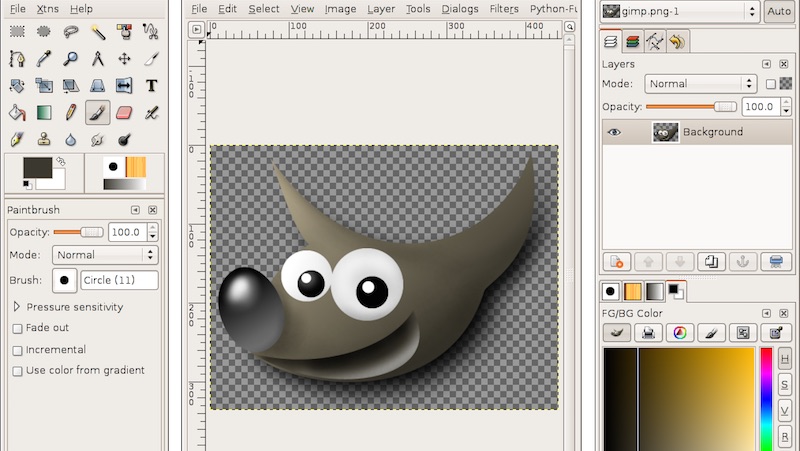Viewport: 800px width, 451px height.
Task: Anchor the floating layer button
Action: coord(743,262)
